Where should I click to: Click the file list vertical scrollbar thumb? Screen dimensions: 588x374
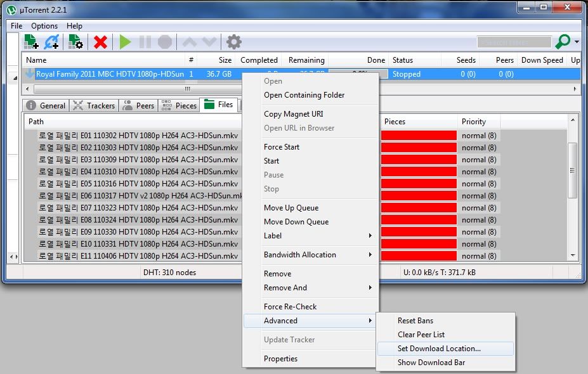point(572,170)
